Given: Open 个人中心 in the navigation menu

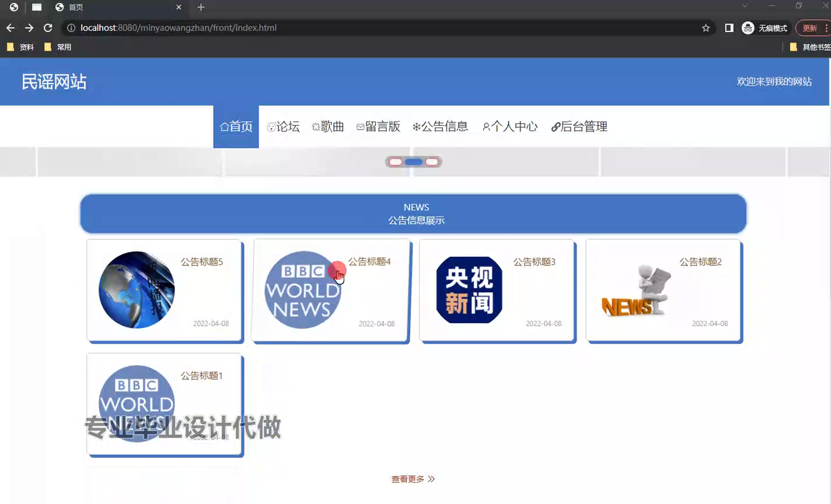Looking at the screenshot, I should 510,127.
